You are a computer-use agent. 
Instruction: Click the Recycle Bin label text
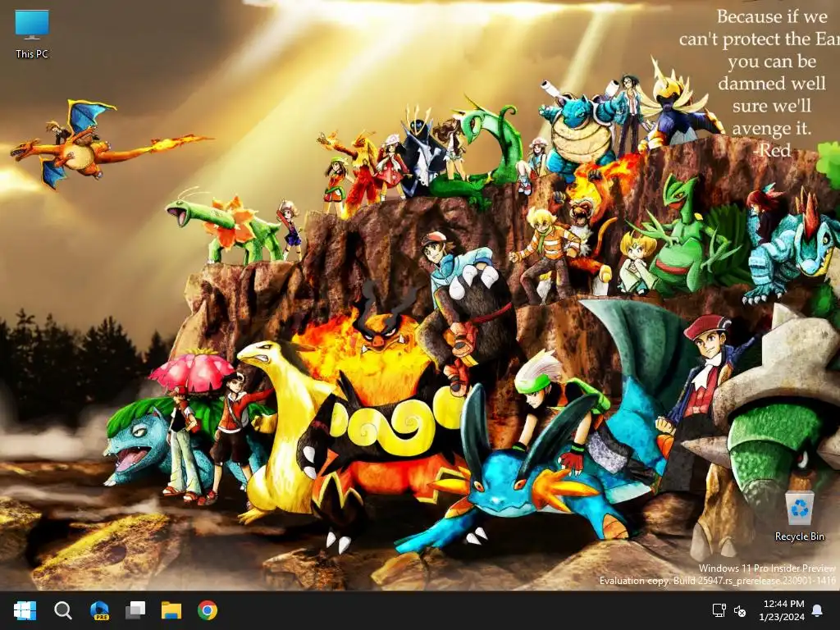click(799, 536)
